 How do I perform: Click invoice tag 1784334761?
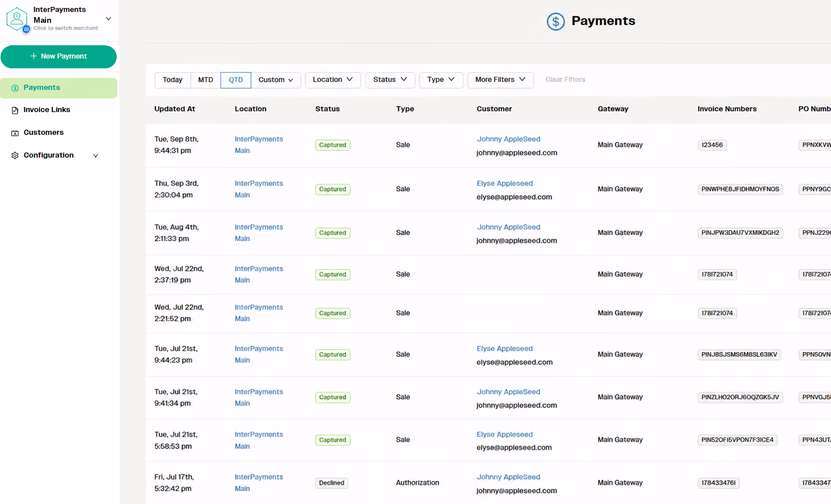[x=718, y=483]
